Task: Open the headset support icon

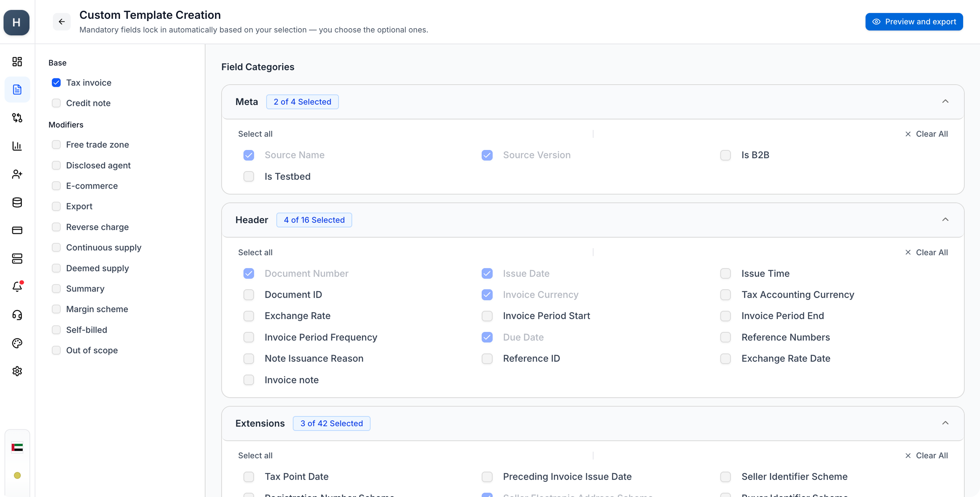Action: pos(17,315)
